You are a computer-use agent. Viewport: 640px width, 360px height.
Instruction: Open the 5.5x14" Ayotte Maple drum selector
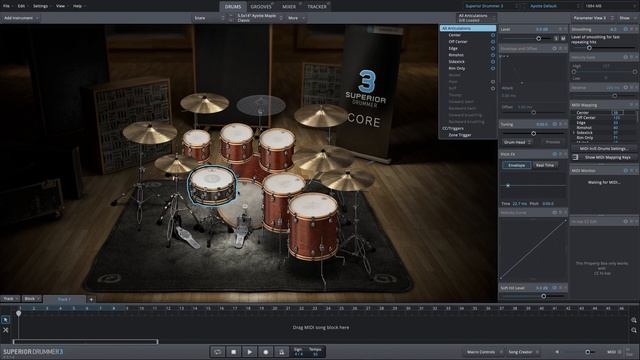259,18
